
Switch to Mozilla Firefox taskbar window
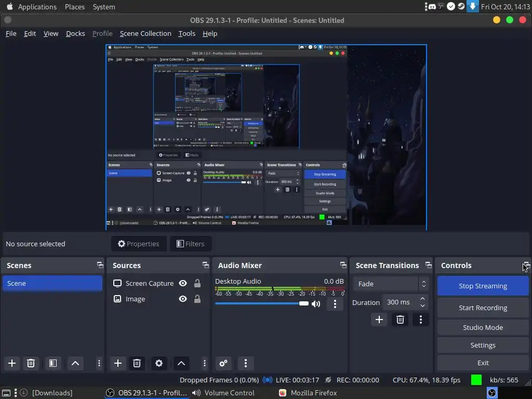pyautogui.click(x=308, y=393)
